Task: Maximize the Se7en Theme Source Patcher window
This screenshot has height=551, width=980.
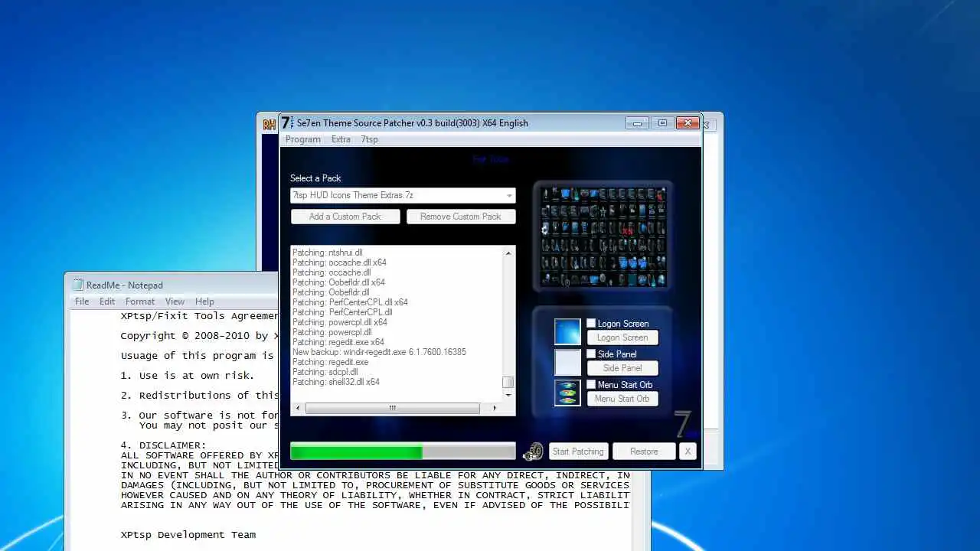Action: pos(662,122)
